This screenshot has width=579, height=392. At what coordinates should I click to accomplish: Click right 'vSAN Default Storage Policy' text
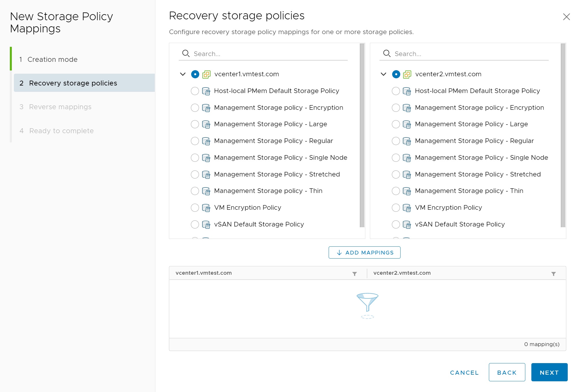[460, 224]
